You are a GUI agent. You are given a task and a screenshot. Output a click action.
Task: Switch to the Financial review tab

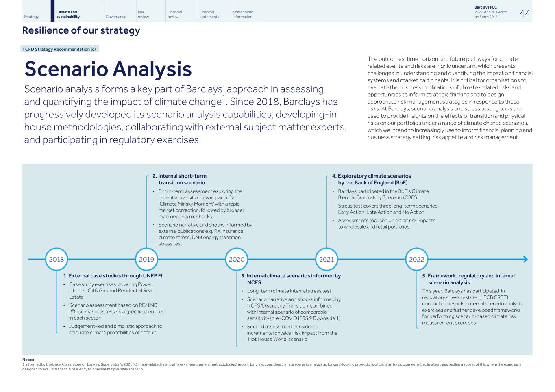tap(174, 15)
